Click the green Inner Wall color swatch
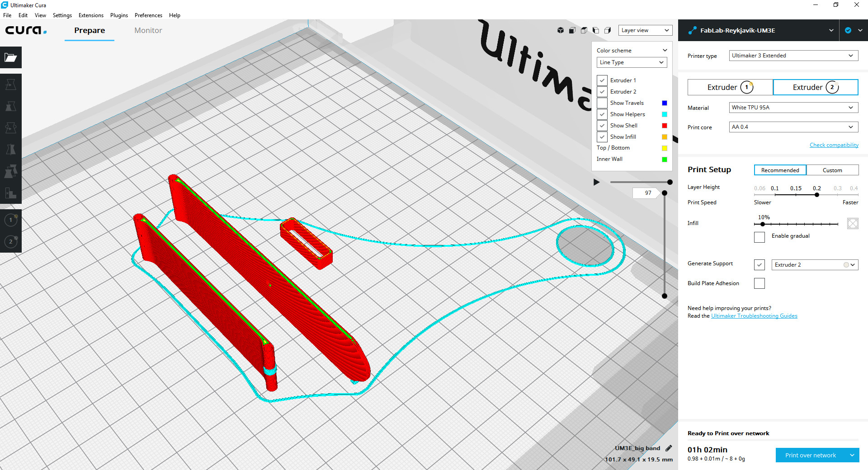 pos(665,159)
